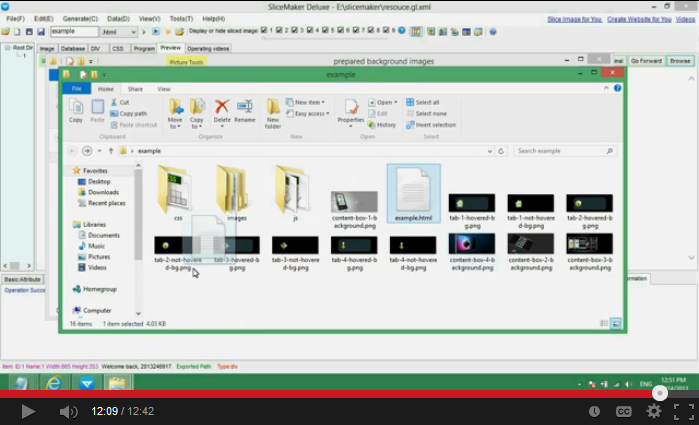
Task: Open the .html file type dropdown
Action: pyautogui.click(x=133, y=32)
